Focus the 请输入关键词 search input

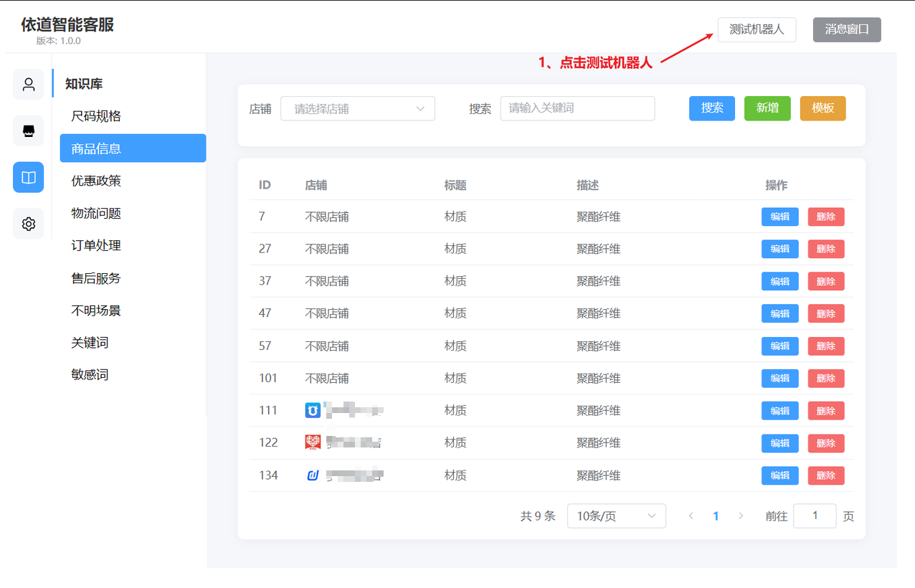[x=577, y=109]
